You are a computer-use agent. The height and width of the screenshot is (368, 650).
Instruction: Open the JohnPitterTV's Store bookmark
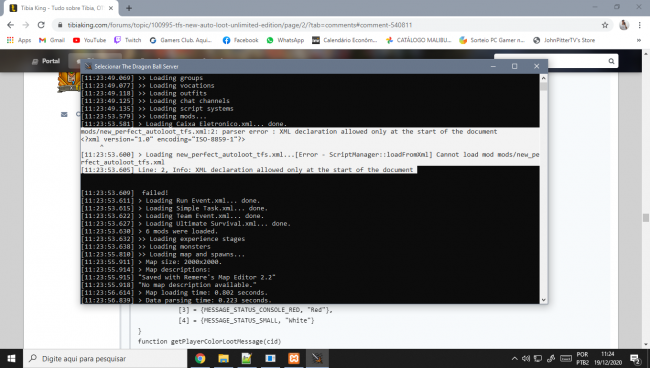tap(564, 40)
